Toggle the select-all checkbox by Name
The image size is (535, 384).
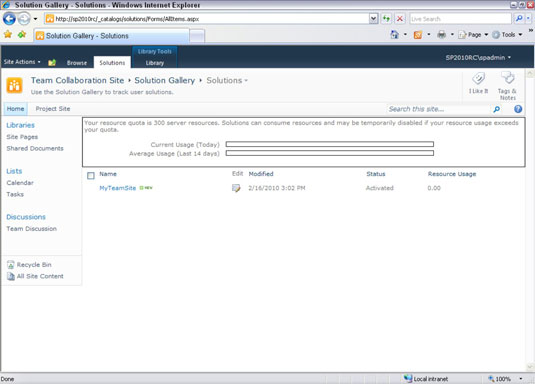(x=91, y=175)
